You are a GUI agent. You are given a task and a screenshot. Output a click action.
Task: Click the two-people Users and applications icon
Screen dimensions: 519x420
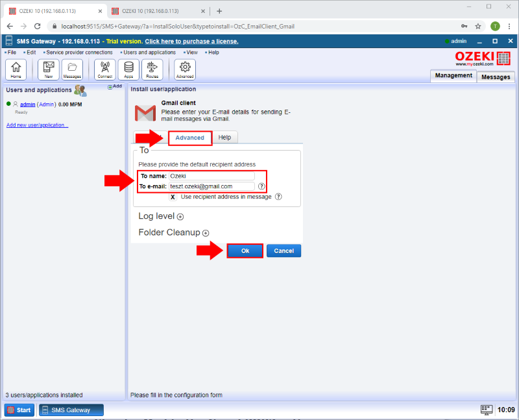80,90
